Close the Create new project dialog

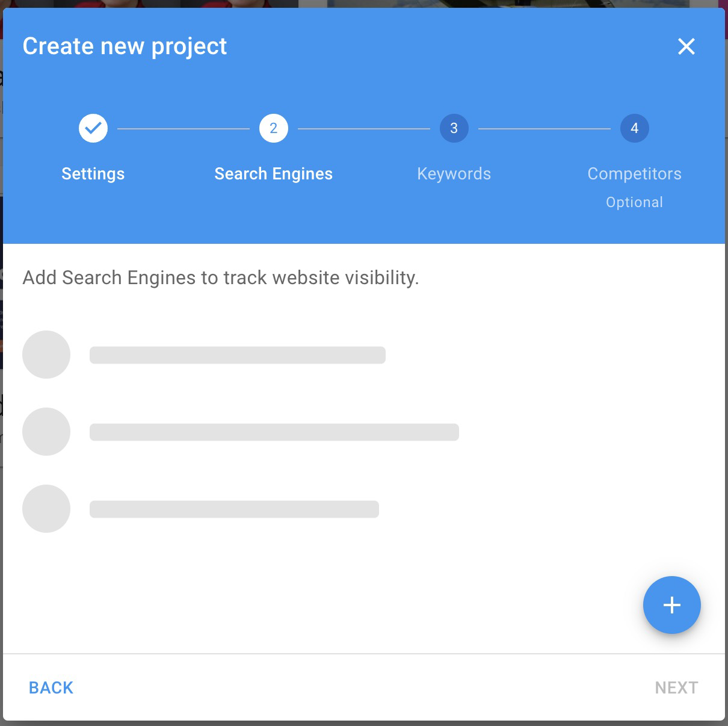tap(686, 46)
